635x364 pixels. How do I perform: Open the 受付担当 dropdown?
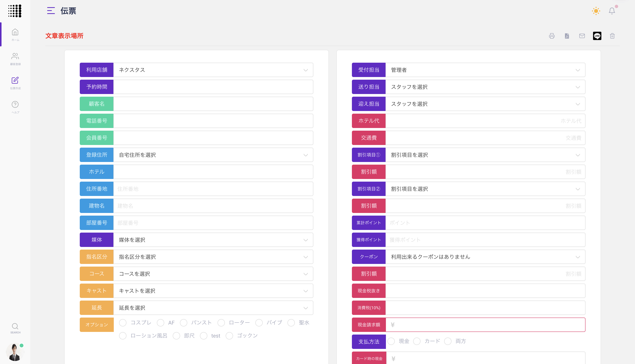point(485,70)
